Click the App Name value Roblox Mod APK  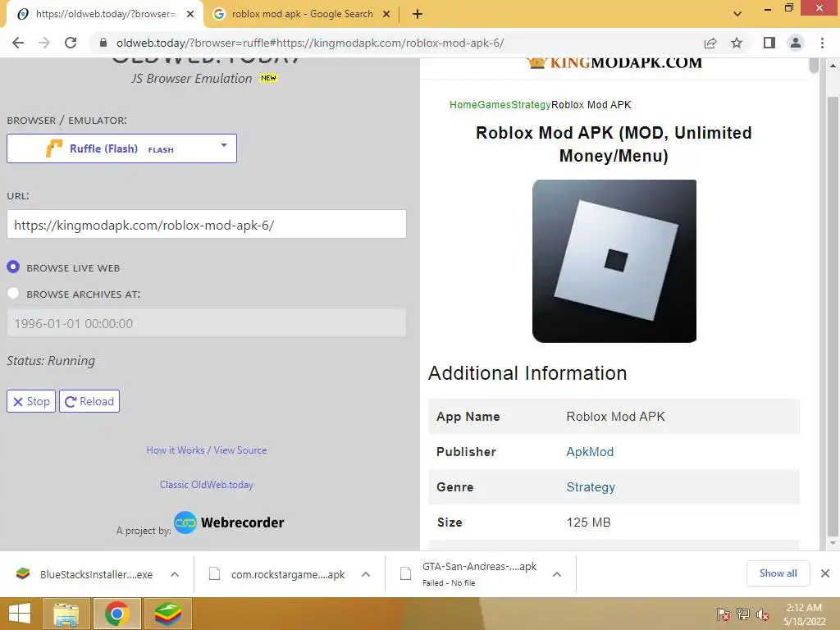(x=615, y=416)
